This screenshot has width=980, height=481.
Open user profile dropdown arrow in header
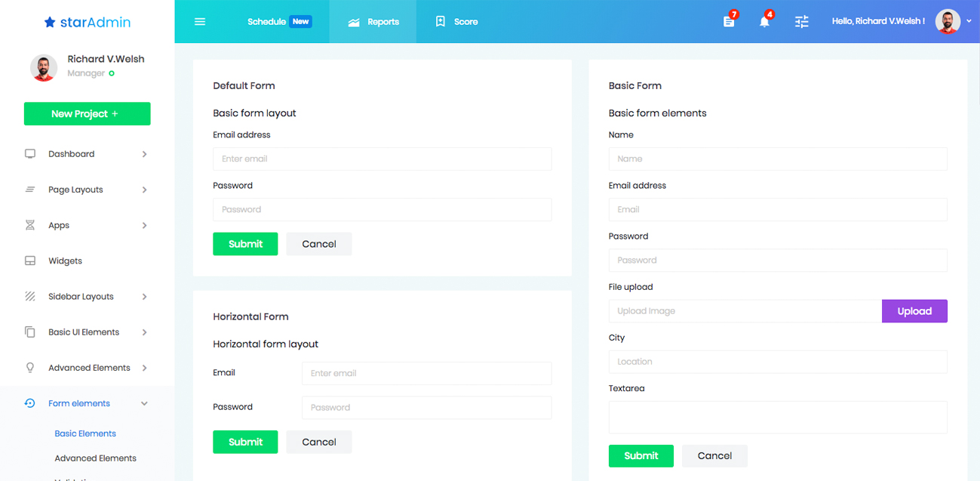[x=969, y=22]
